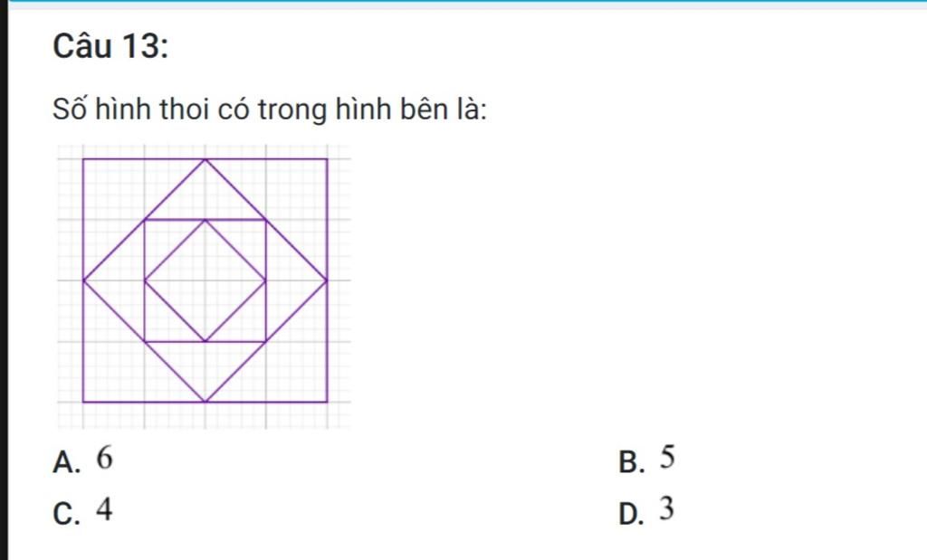Click the number 5 answer value
Image resolution: width=927 pixels, height=560 pixels.
point(667,457)
